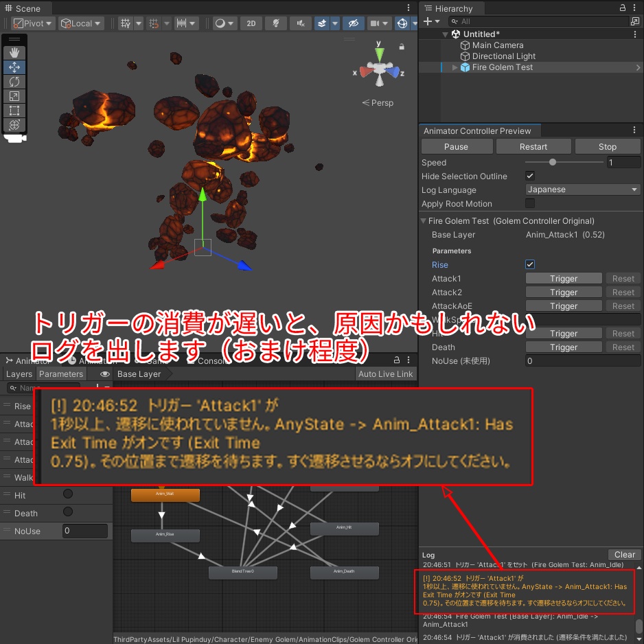
Task: Lock the Animator panel
Action: coord(396,360)
